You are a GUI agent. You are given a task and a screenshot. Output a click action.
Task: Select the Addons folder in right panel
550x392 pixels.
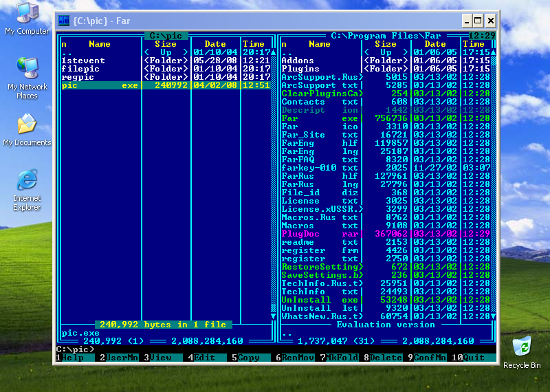tap(386, 61)
